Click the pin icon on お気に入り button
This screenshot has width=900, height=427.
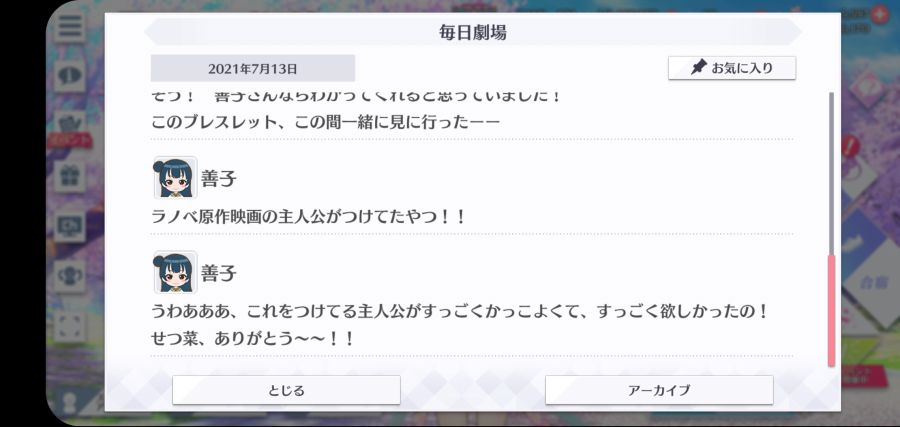tap(698, 68)
